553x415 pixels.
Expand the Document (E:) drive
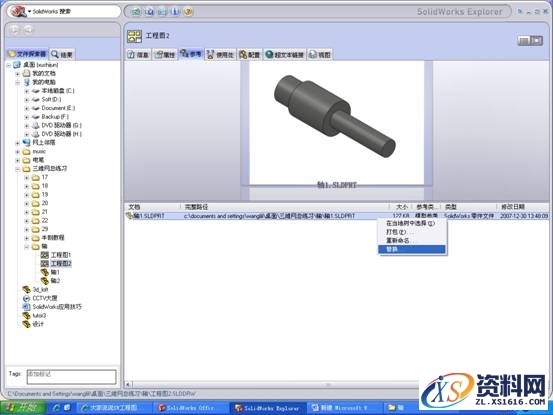[x=26, y=108]
